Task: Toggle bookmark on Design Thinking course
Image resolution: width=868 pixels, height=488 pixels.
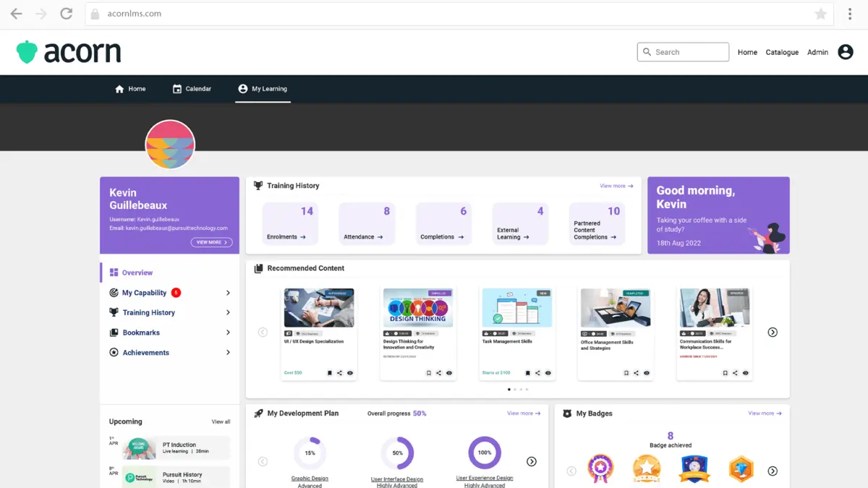Action: tap(429, 373)
